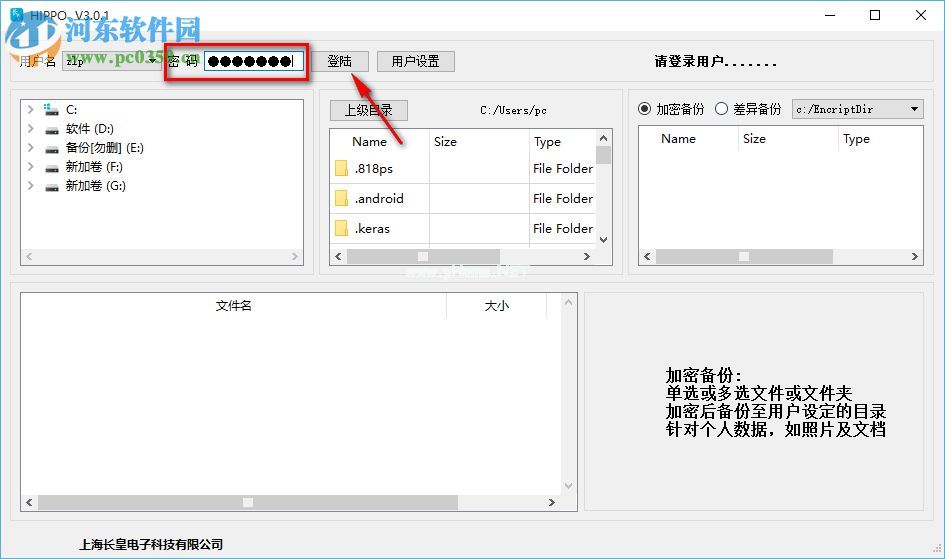This screenshot has width=945, height=559.
Task: Click scroll left arrow in 文件名 list
Action: (x=29, y=502)
